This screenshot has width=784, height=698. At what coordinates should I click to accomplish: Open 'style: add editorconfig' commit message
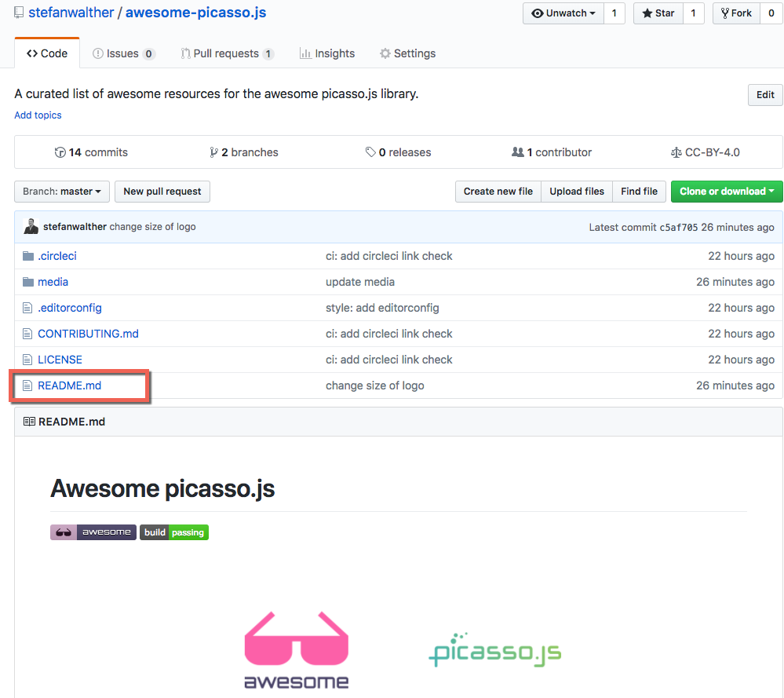[x=382, y=309]
